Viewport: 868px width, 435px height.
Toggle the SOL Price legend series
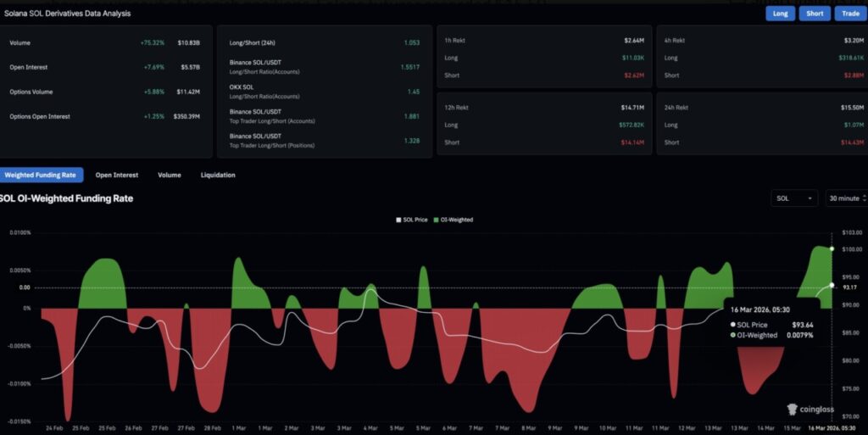tap(415, 220)
